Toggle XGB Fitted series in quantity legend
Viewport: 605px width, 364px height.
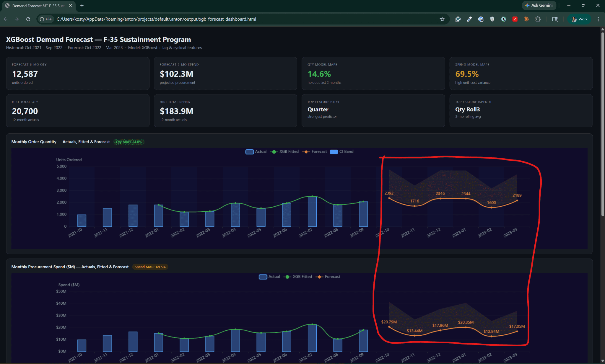(284, 151)
